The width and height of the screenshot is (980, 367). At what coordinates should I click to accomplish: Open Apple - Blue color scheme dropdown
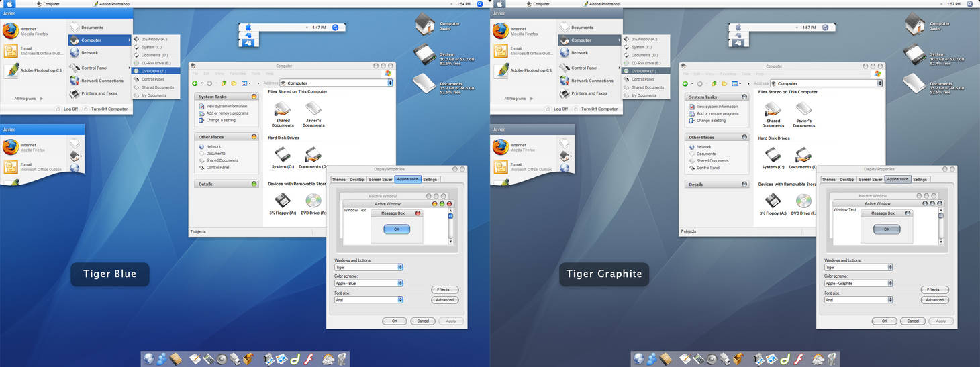point(401,283)
